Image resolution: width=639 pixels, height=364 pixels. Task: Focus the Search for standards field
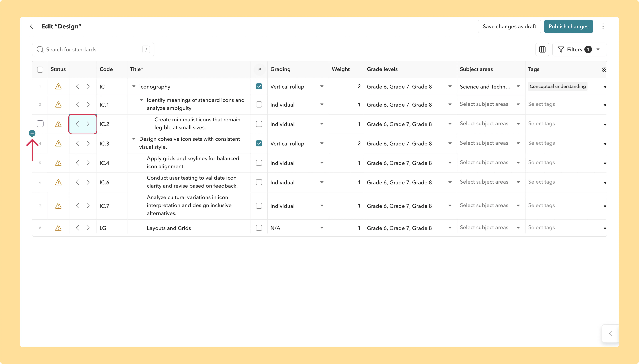[x=93, y=50]
